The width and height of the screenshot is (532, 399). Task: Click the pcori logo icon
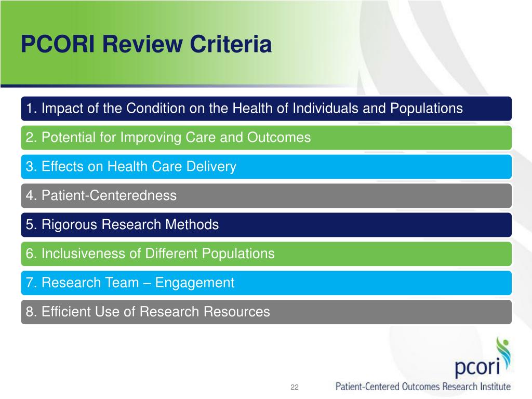coord(483,357)
